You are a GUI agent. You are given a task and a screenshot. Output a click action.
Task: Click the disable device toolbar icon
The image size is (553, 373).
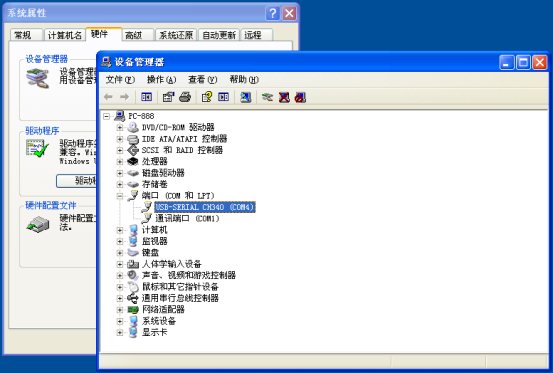300,97
